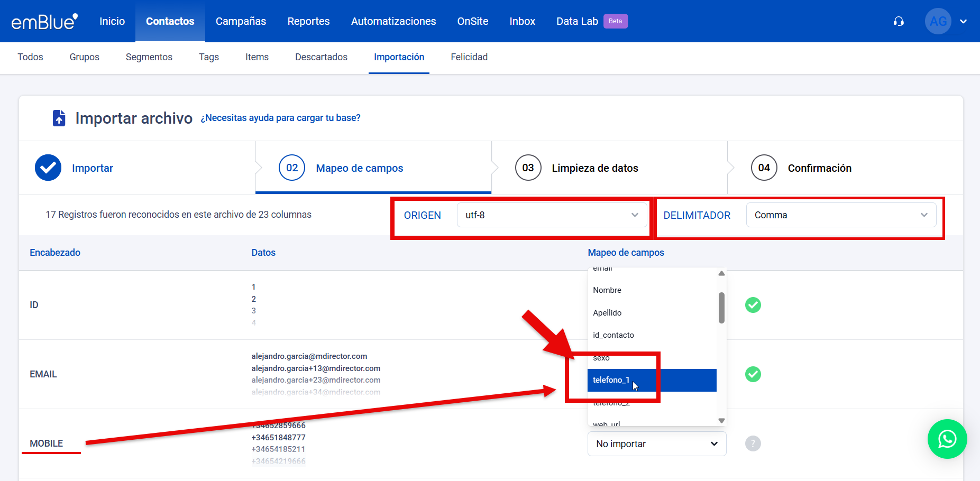
Task: Expand the ORIGEN utf-8 dropdown
Action: [x=552, y=215]
